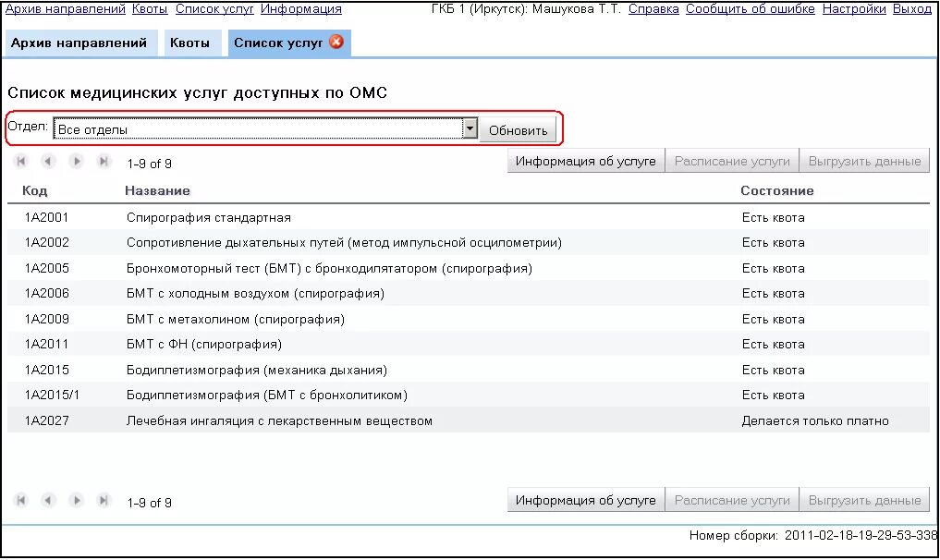Click the Обновить button
940x560 pixels.
coord(518,130)
